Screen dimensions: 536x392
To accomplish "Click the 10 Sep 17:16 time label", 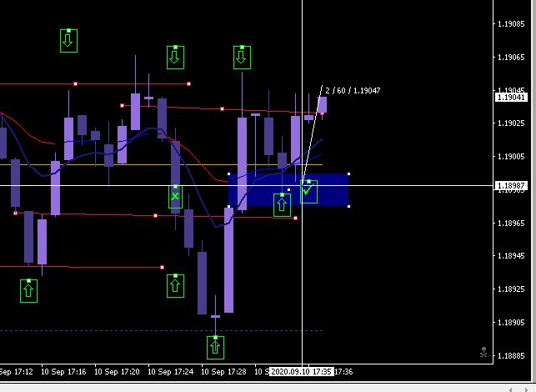I will click(x=63, y=372).
